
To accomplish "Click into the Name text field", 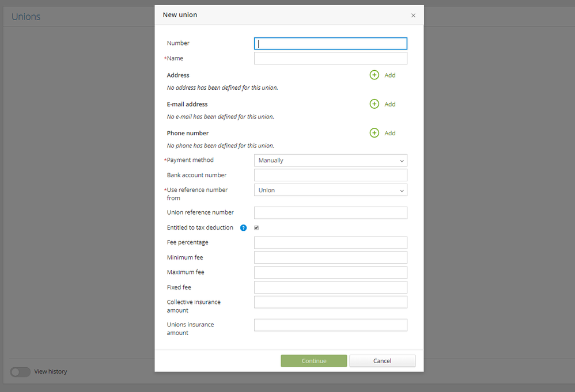I will pos(330,59).
